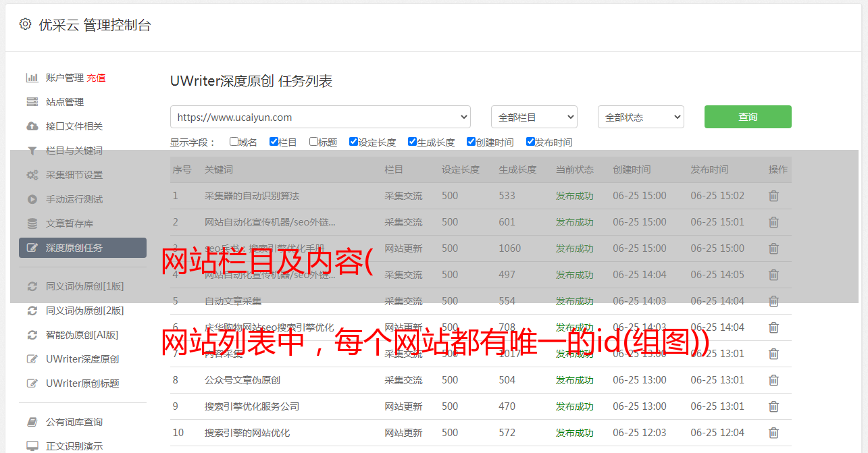Open 正文识别演示 link
The height and width of the screenshot is (453, 868).
point(74,446)
